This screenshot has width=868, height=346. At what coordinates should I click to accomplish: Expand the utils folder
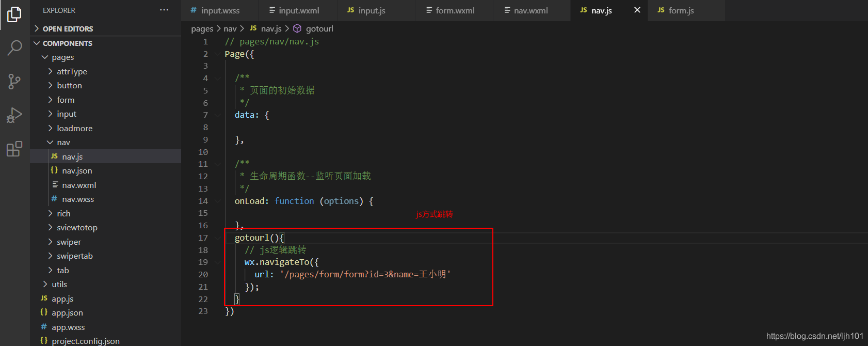click(x=105, y=285)
